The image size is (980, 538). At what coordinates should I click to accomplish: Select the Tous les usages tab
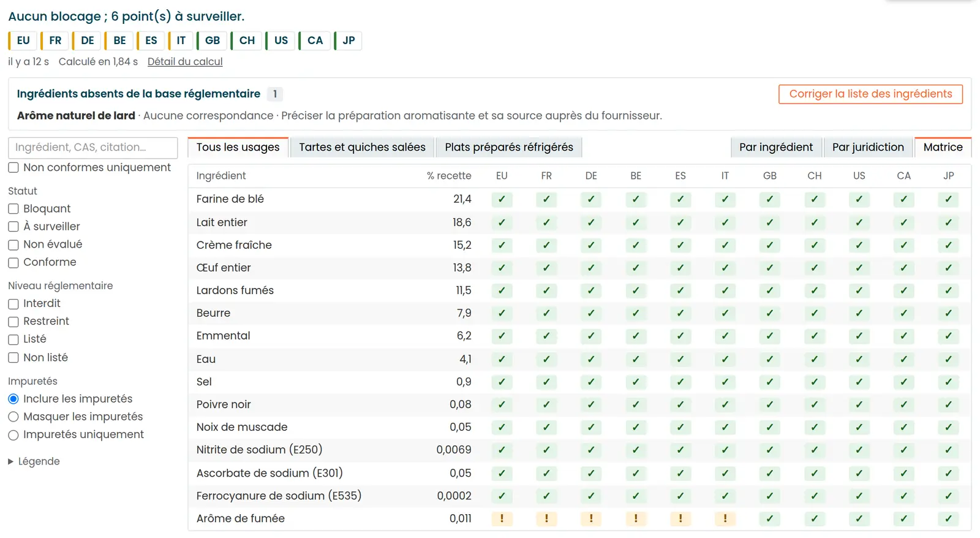238,147
